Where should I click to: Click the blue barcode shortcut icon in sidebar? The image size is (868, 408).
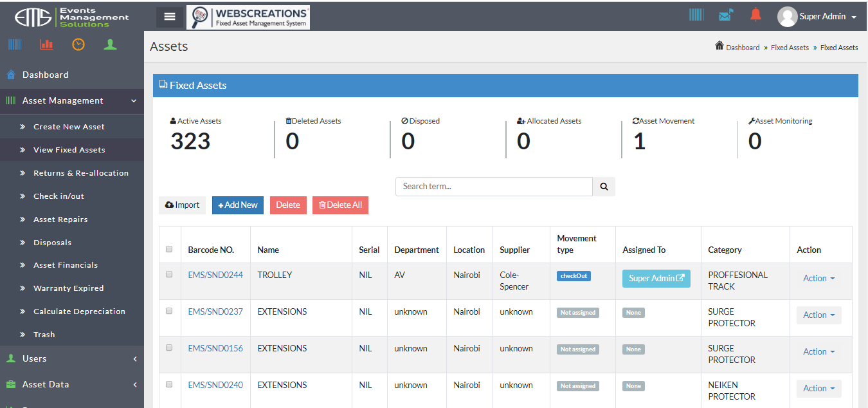pos(15,44)
